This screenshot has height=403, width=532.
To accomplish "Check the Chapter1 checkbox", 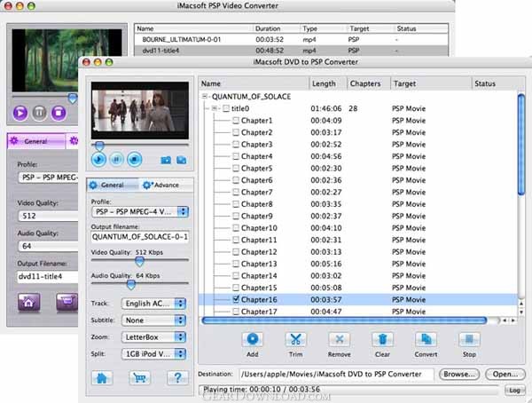I will (236, 121).
